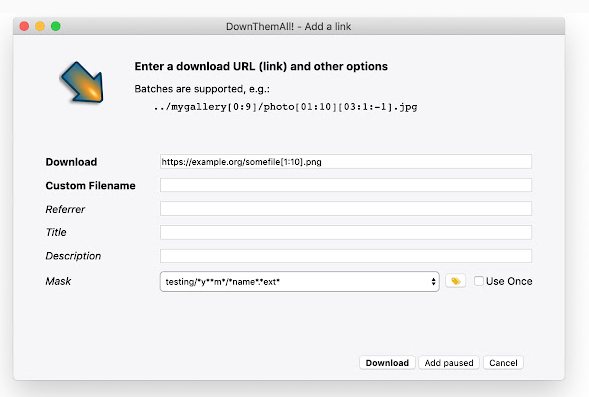Click the Custom Filename label
589x397 pixels.
91,186
